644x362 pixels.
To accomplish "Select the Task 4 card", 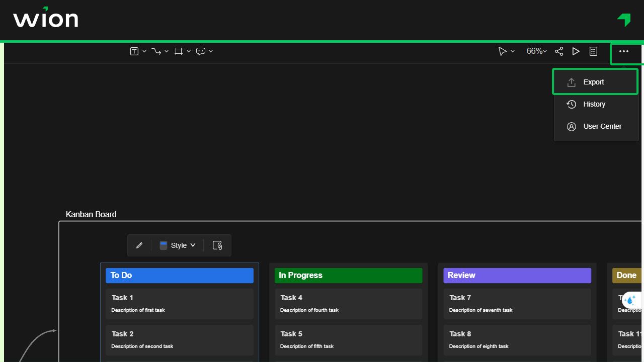I will [348, 304].
